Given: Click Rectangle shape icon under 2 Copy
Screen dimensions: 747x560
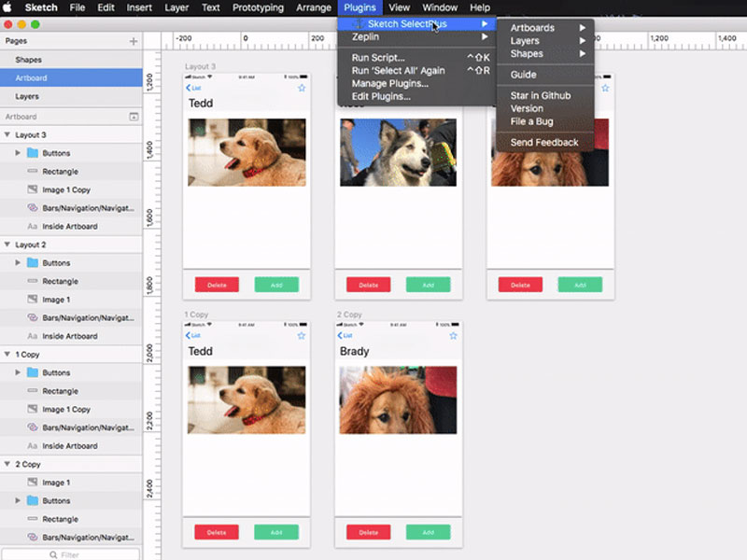Looking at the screenshot, I should click(33, 519).
